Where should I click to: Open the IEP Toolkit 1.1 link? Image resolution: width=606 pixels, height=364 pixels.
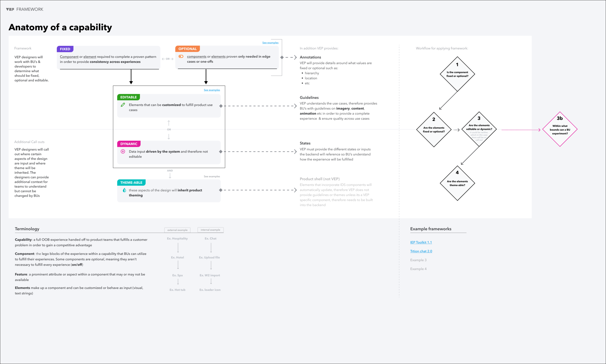tap(421, 242)
